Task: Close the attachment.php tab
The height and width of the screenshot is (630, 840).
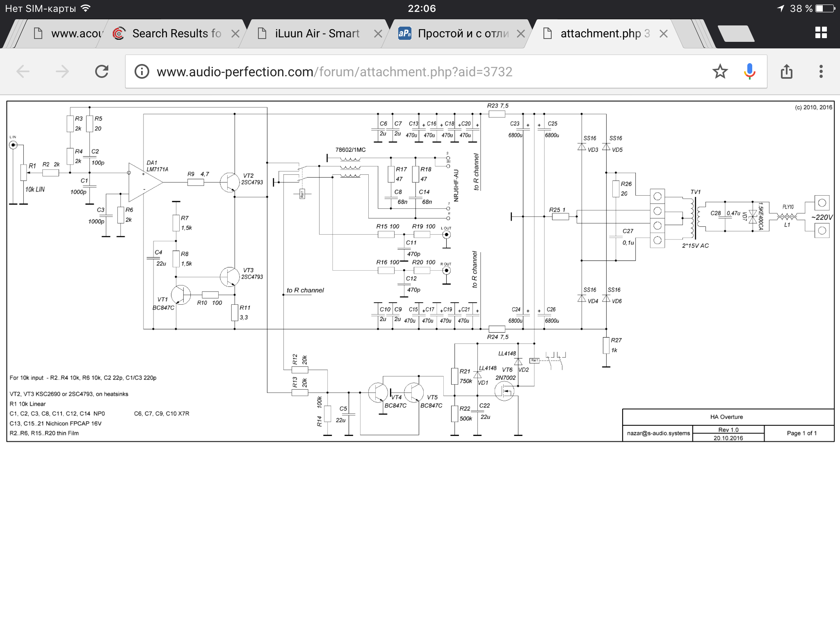Action: 664,34
